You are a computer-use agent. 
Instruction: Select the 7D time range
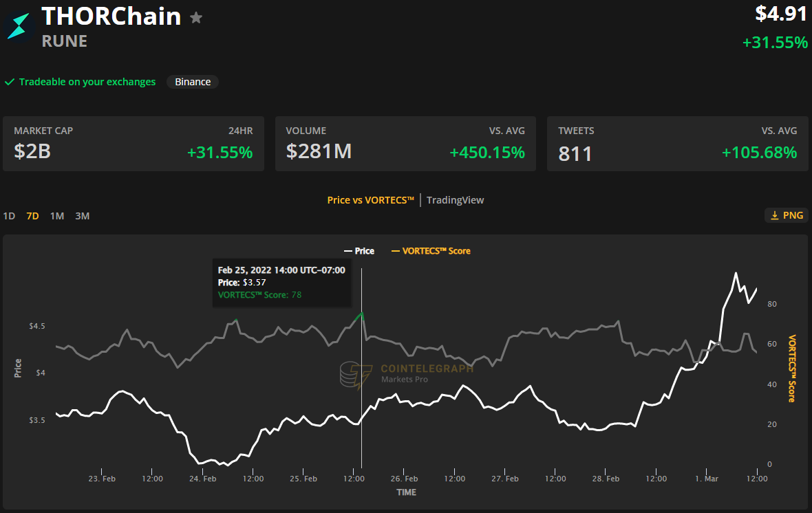coord(32,216)
